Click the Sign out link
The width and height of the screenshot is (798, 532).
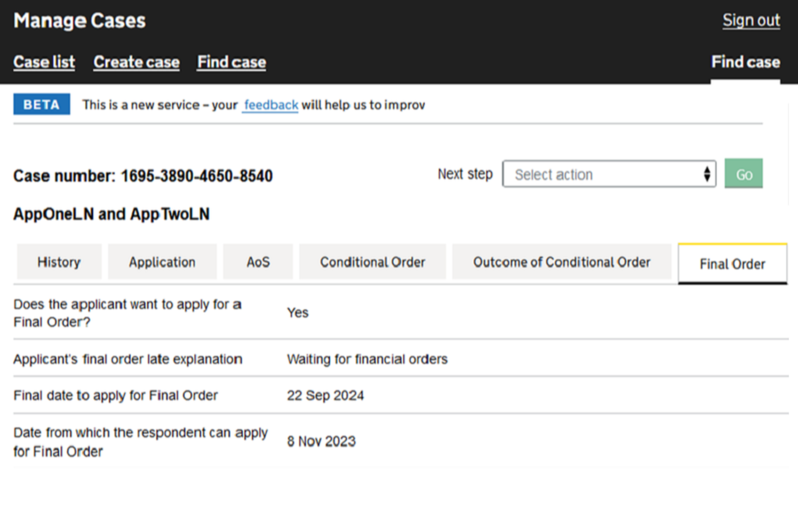click(751, 21)
